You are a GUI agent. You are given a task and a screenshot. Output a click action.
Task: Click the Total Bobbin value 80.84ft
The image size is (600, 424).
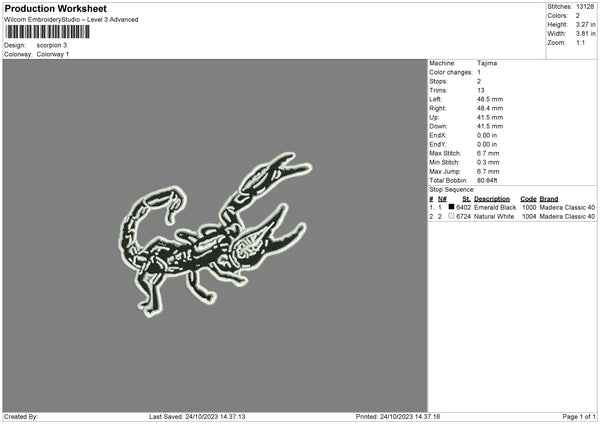click(487, 181)
